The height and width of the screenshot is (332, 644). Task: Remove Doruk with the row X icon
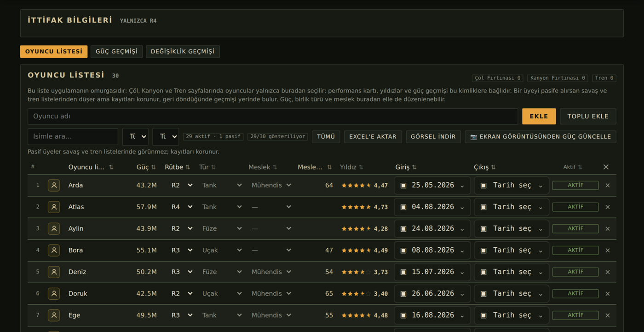[x=608, y=293]
